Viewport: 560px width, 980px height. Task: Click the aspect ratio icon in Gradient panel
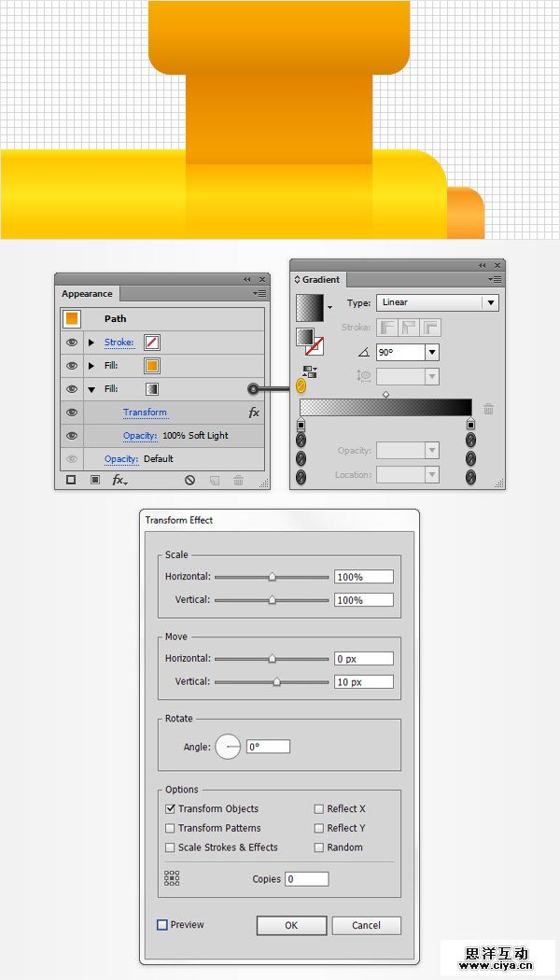[364, 376]
